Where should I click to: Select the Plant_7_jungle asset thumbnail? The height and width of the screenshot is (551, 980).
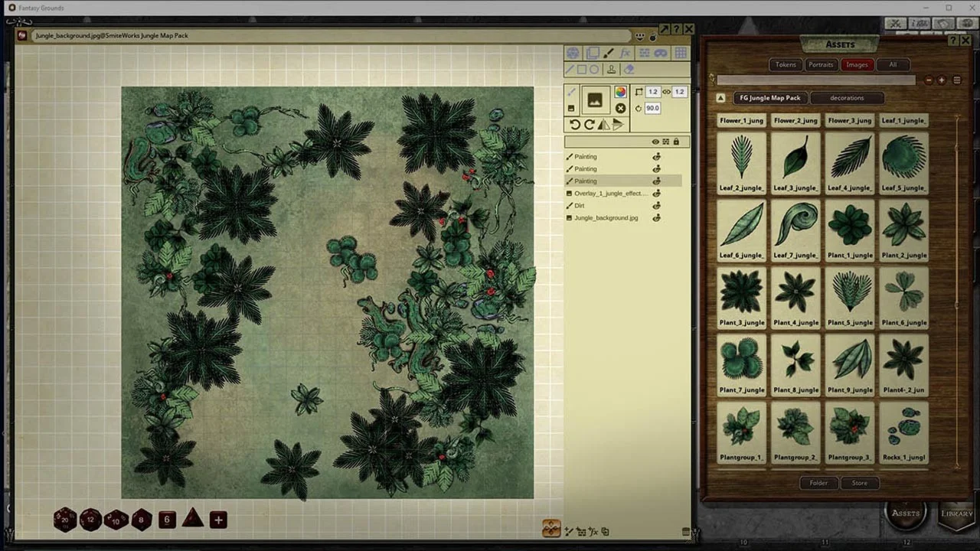pos(741,364)
